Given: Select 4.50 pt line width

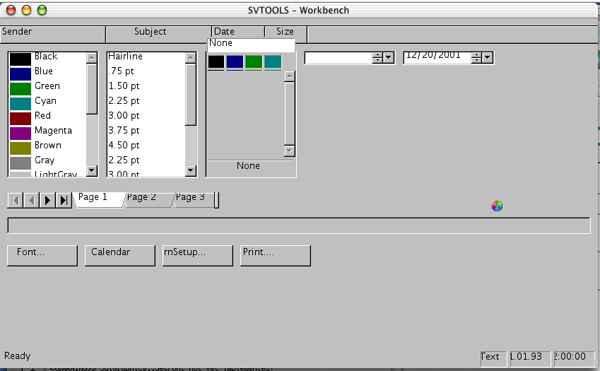Looking at the screenshot, I should tap(146, 146).
